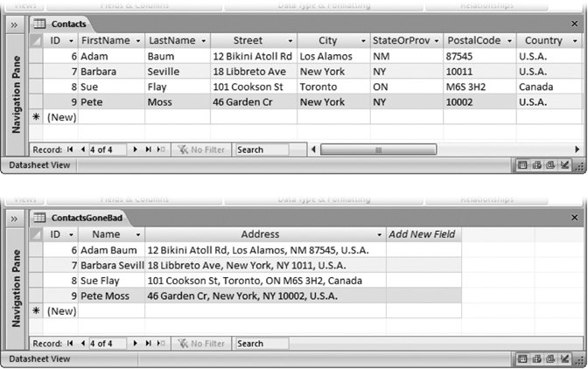Go to previous record in Contacts navigator
The image size is (588, 369).
pyautogui.click(x=83, y=150)
